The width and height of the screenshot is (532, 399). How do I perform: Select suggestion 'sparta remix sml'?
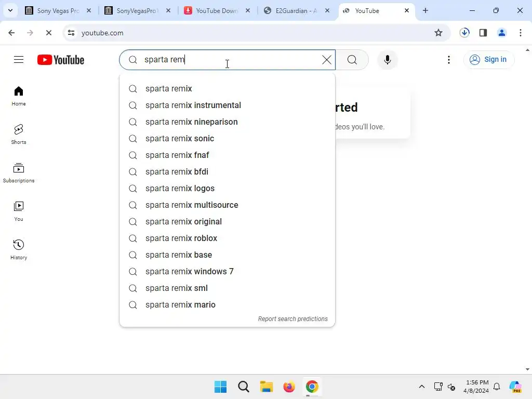pyautogui.click(x=228, y=288)
